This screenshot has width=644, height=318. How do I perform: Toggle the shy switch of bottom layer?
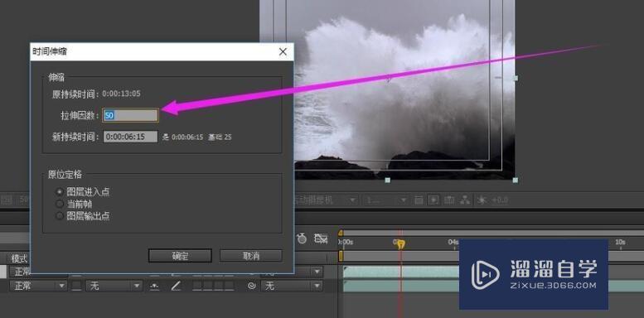[x=154, y=286]
